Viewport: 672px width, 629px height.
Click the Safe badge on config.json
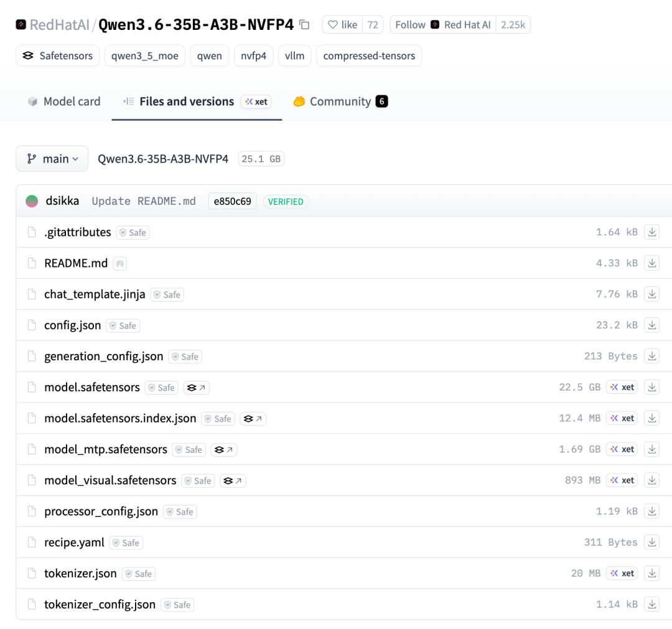click(x=123, y=325)
